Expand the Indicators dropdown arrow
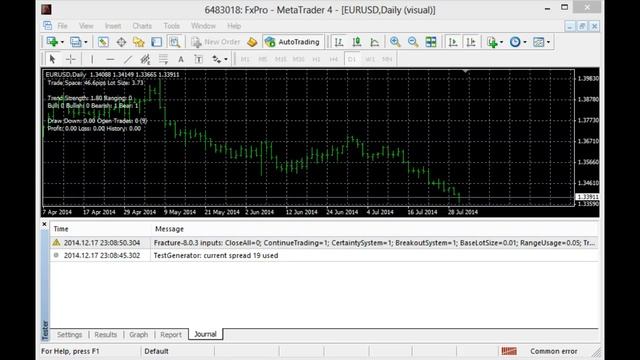This screenshot has height=360, width=640. pyautogui.click(x=502, y=42)
